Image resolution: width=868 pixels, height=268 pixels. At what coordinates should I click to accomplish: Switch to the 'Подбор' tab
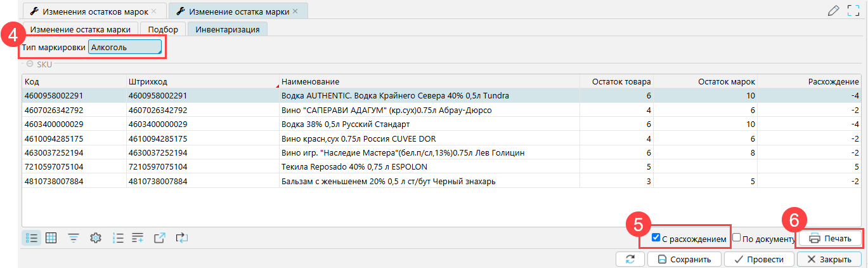pos(163,29)
